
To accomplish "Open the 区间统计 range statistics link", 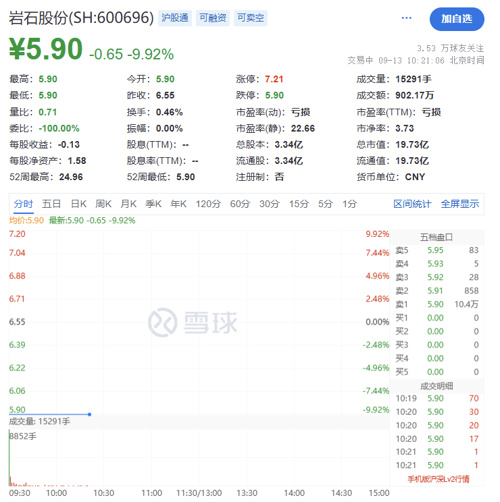I will click(x=412, y=204).
